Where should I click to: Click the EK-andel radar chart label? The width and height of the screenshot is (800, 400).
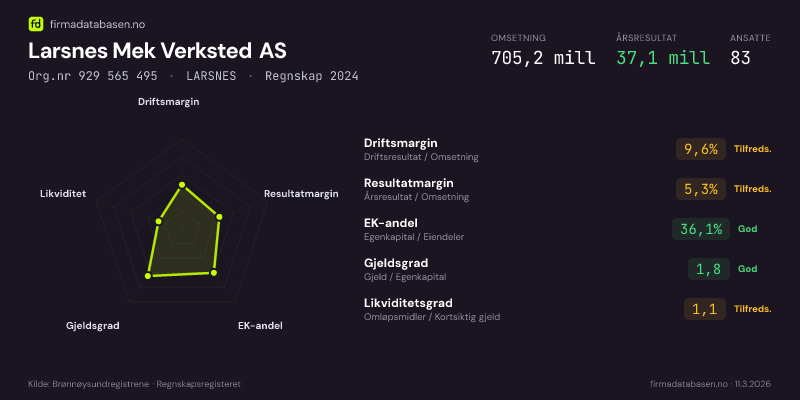coord(260,326)
